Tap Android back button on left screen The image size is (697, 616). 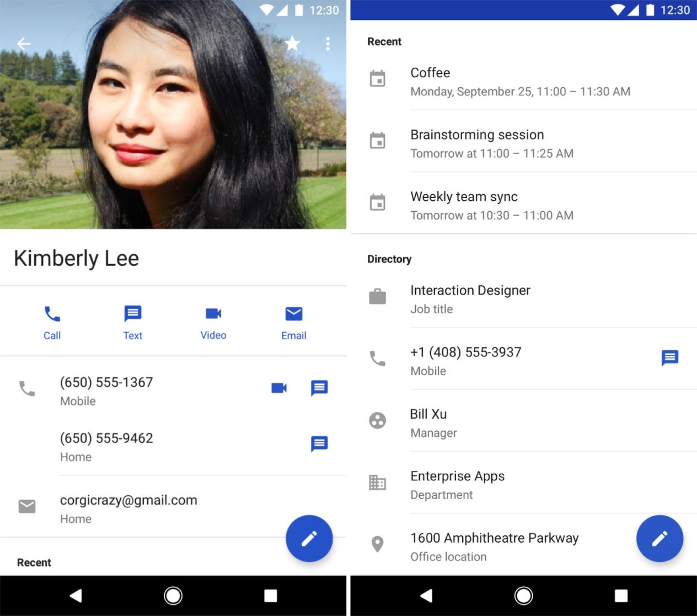click(x=76, y=596)
